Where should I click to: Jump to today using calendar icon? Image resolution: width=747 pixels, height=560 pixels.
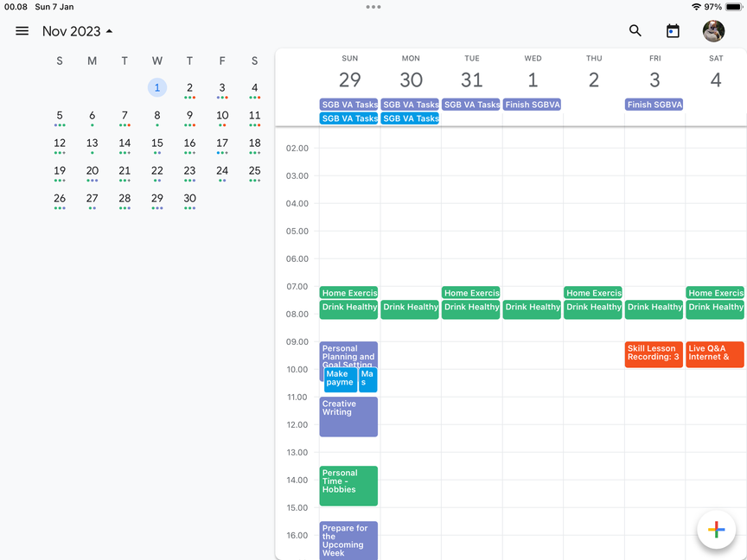(x=673, y=31)
